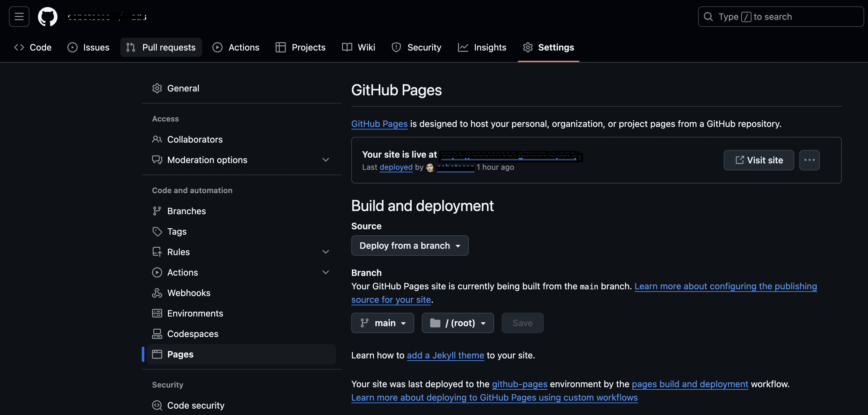Open the Code tab
This screenshot has width=868, height=415.
pyautogui.click(x=33, y=47)
